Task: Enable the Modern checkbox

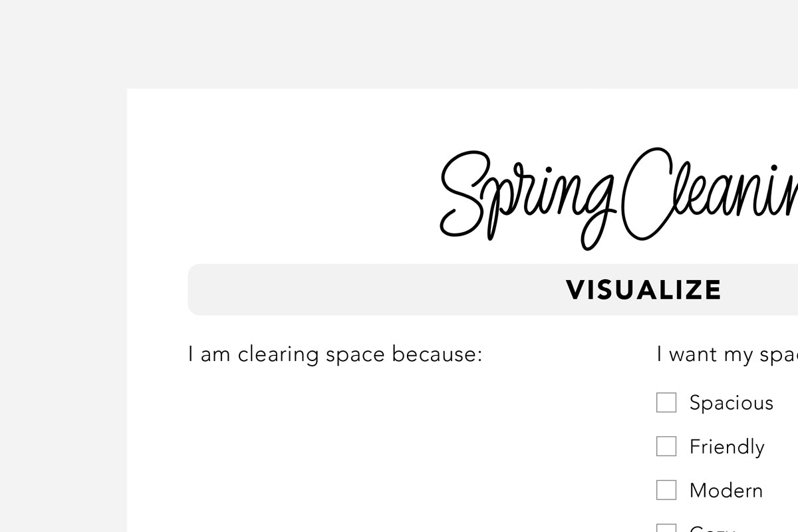Action: pyautogui.click(x=666, y=490)
